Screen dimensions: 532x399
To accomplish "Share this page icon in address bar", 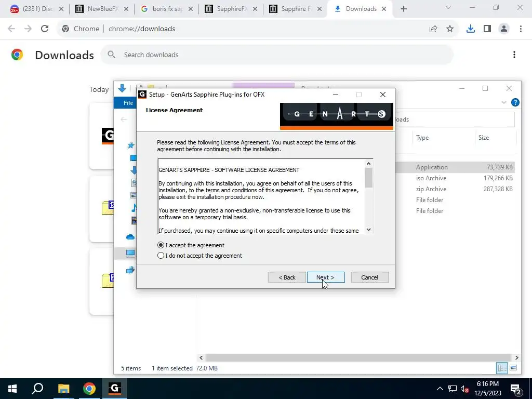I will (x=433, y=29).
